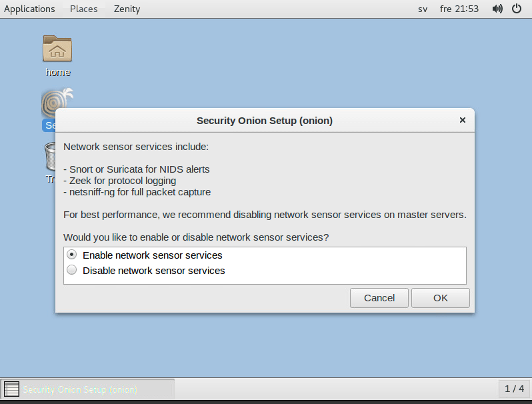Screen dimensions: 532x404
Task: Open the power menu icon
Action: pos(517,9)
